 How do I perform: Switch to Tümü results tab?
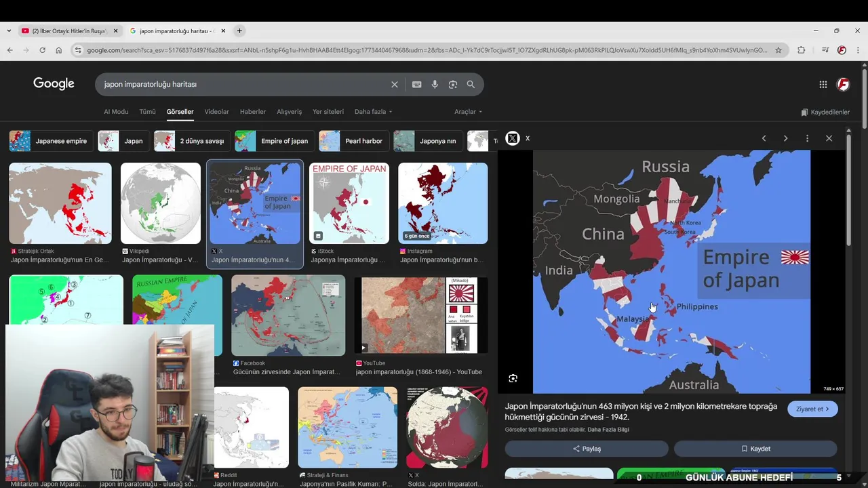[x=147, y=112]
